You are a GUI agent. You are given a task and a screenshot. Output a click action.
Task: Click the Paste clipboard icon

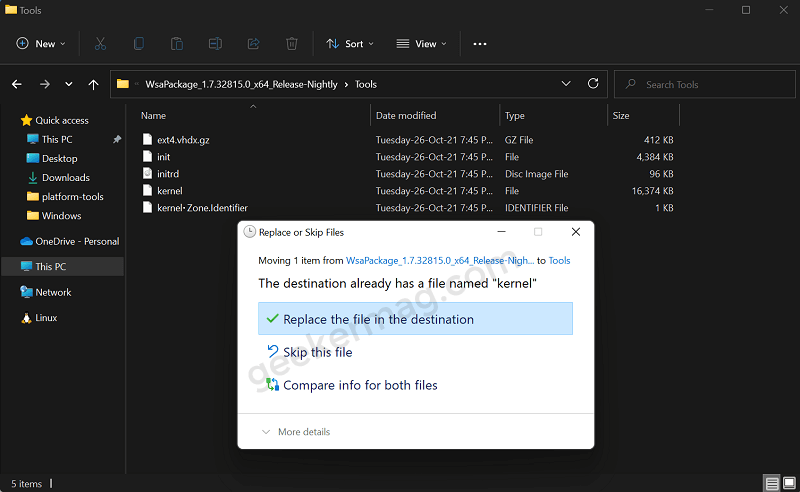tap(177, 44)
